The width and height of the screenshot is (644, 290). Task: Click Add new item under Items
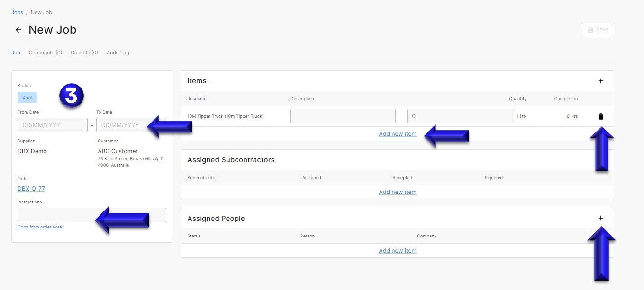398,133
